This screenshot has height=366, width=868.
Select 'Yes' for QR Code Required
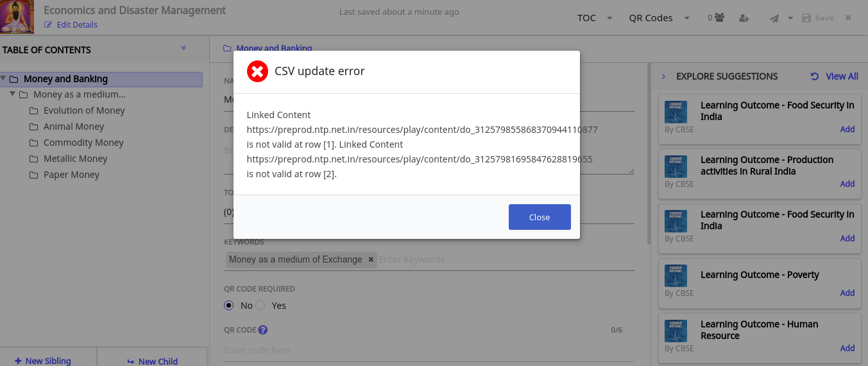pos(260,306)
